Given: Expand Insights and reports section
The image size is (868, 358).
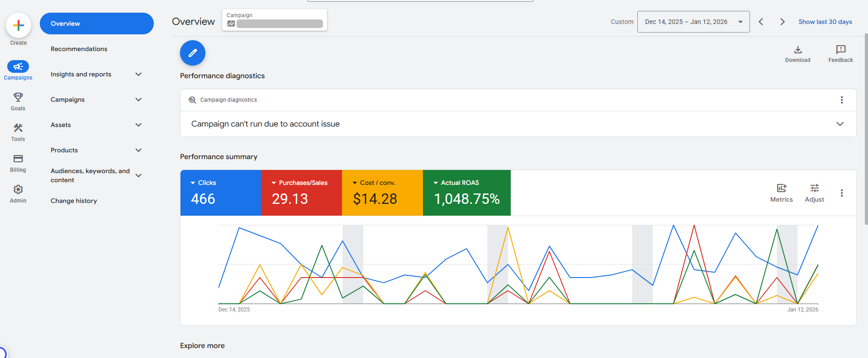Looking at the screenshot, I should click(139, 74).
